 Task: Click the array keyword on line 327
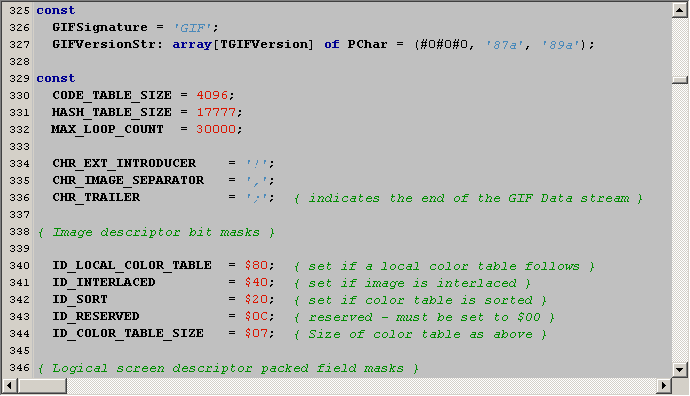coord(192,45)
